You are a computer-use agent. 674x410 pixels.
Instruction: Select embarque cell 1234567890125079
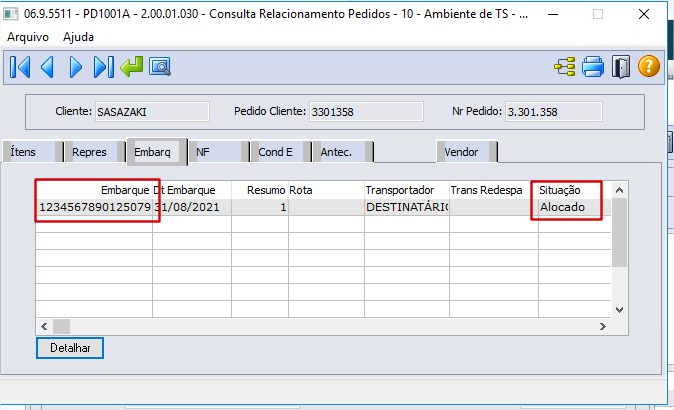click(x=94, y=207)
